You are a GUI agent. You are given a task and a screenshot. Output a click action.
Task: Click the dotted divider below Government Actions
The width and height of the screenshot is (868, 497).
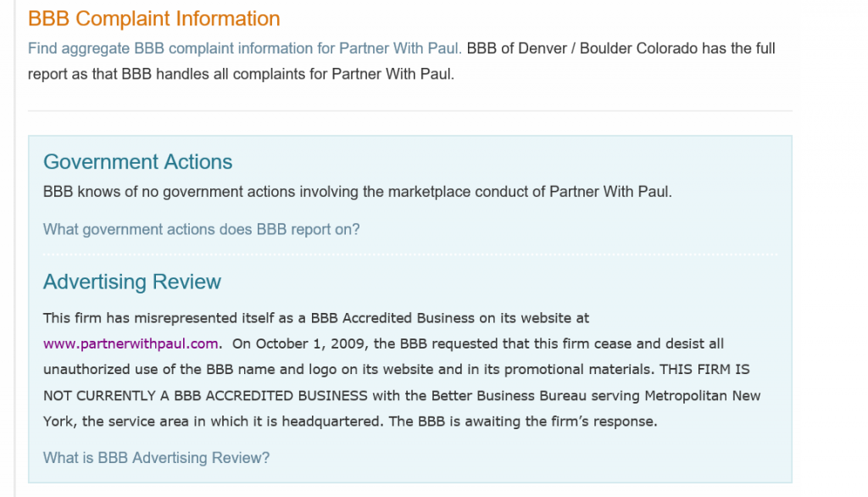410,255
